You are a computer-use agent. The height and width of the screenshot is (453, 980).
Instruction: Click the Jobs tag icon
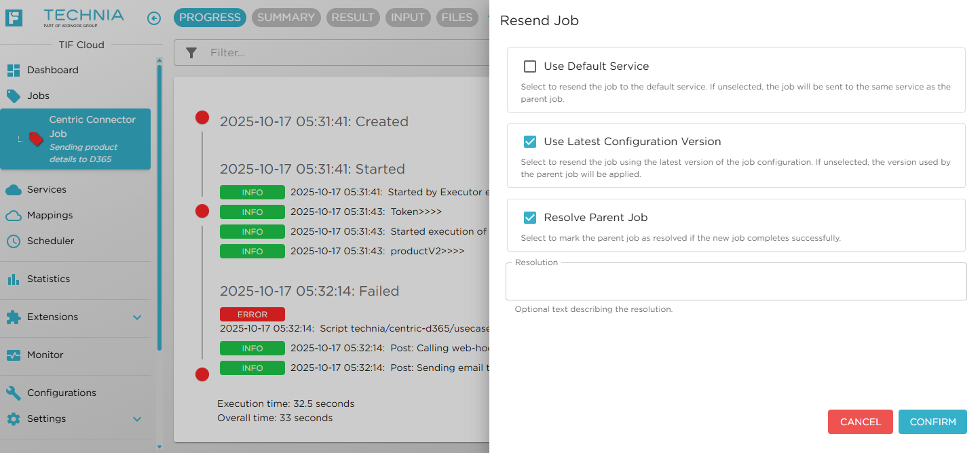[14, 96]
